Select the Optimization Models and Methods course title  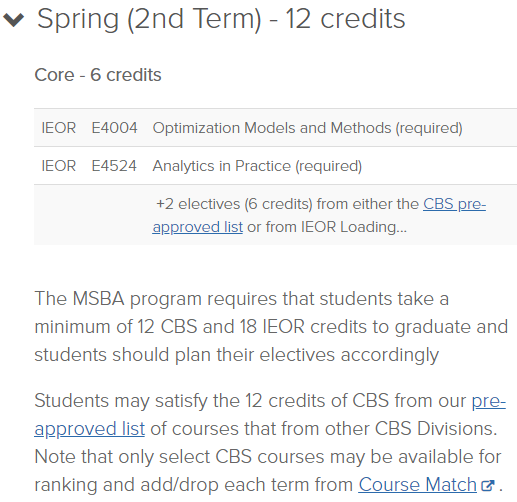point(307,128)
